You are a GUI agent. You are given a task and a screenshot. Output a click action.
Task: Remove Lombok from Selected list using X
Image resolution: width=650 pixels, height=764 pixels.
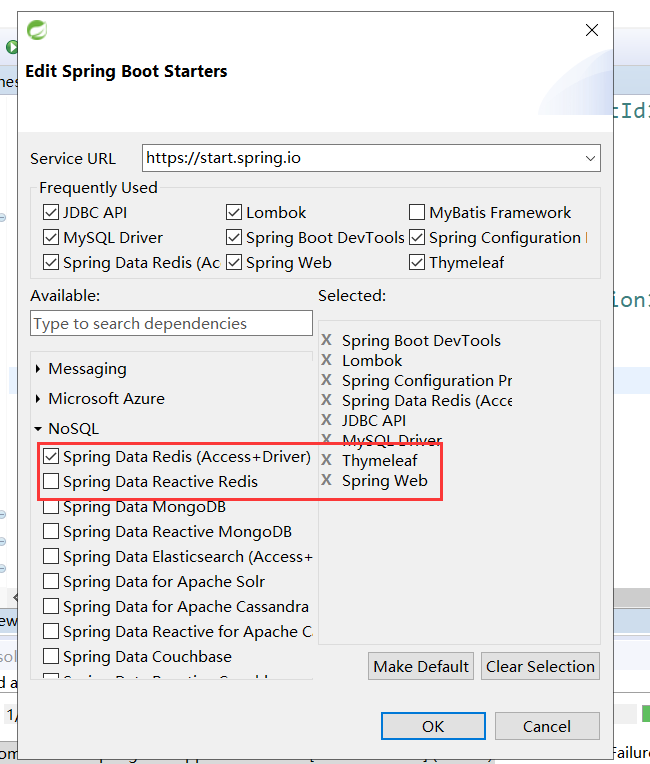coord(326,360)
